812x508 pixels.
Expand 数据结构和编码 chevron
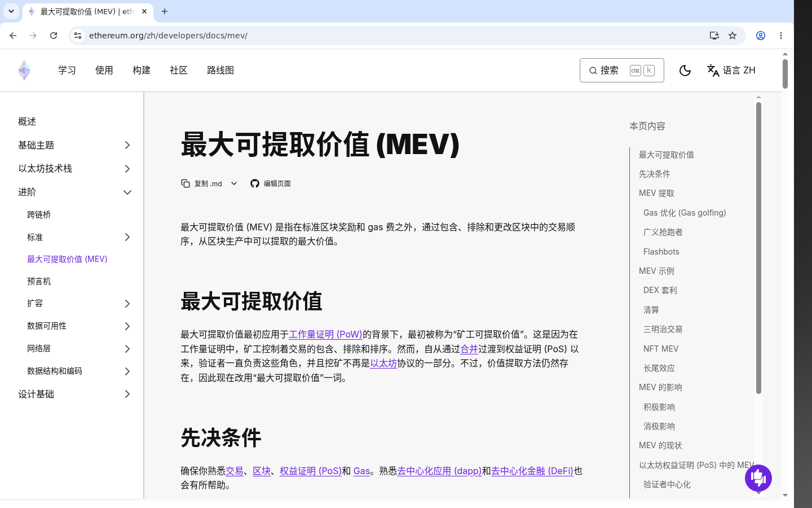pyautogui.click(x=127, y=371)
